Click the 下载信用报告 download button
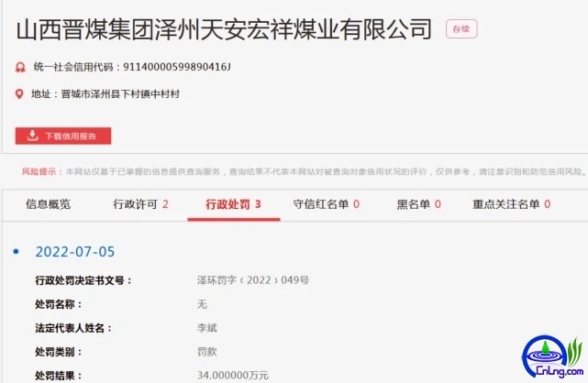 pyautogui.click(x=63, y=136)
